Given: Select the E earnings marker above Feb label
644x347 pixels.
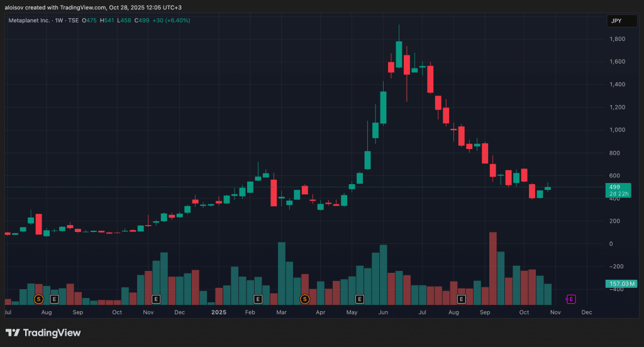Looking at the screenshot, I should coord(257,299).
